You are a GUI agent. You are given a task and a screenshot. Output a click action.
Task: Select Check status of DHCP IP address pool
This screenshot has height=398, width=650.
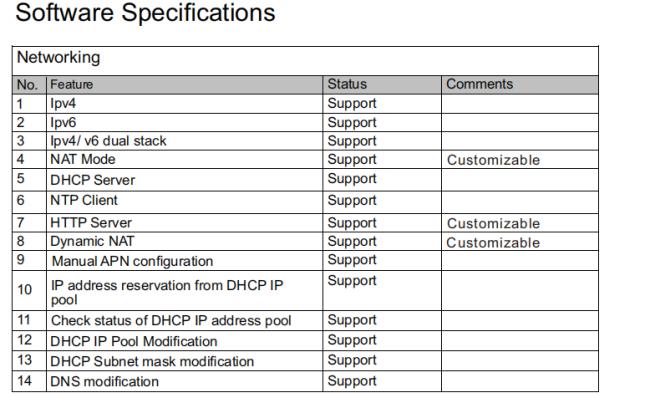(x=171, y=320)
